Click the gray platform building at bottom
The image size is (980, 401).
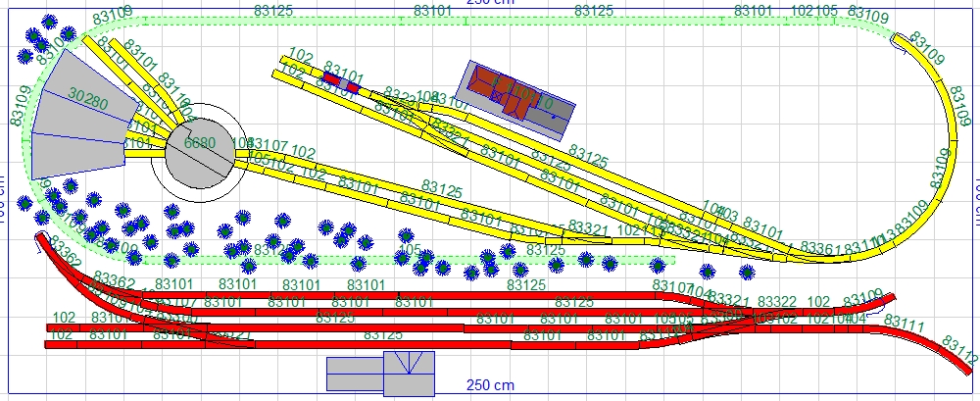380,374
